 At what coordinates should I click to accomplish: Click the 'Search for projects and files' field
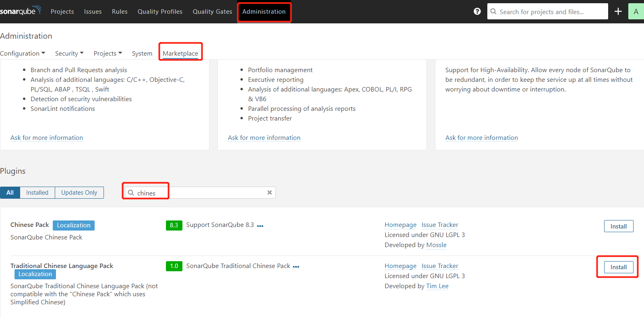pos(548,11)
